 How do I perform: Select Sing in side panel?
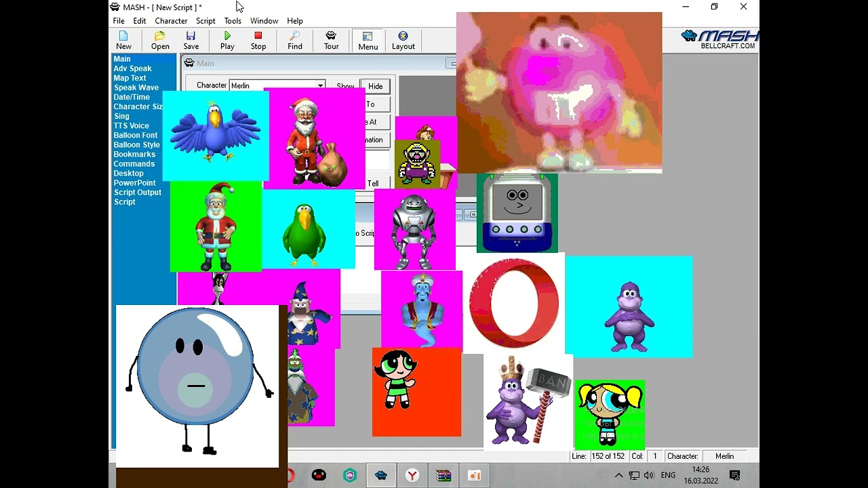coord(121,116)
